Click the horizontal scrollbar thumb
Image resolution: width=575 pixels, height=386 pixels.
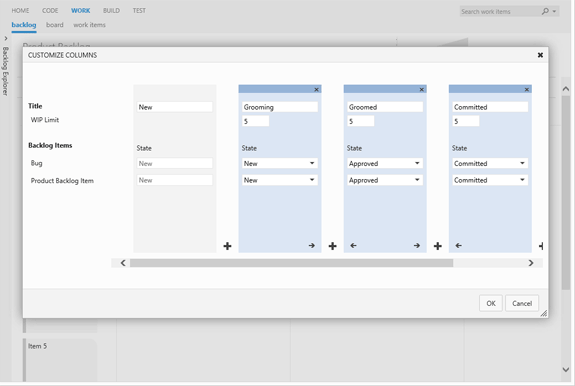tap(292, 263)
